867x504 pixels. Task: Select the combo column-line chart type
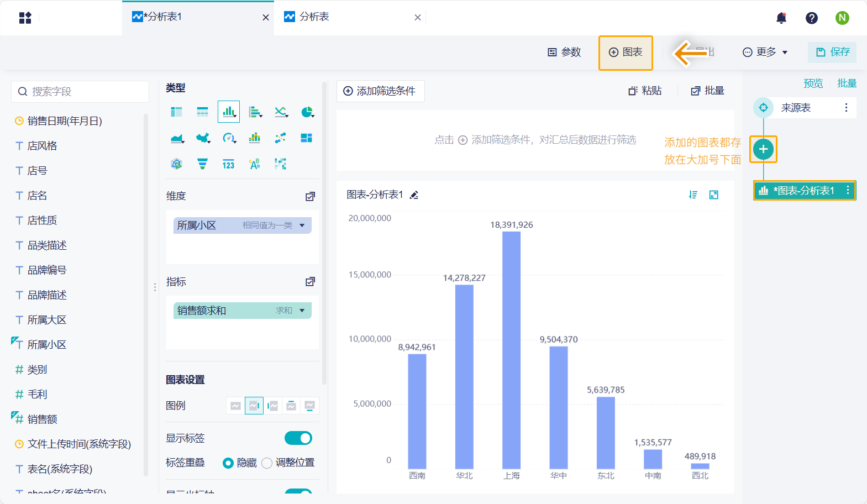coord(255,138)
